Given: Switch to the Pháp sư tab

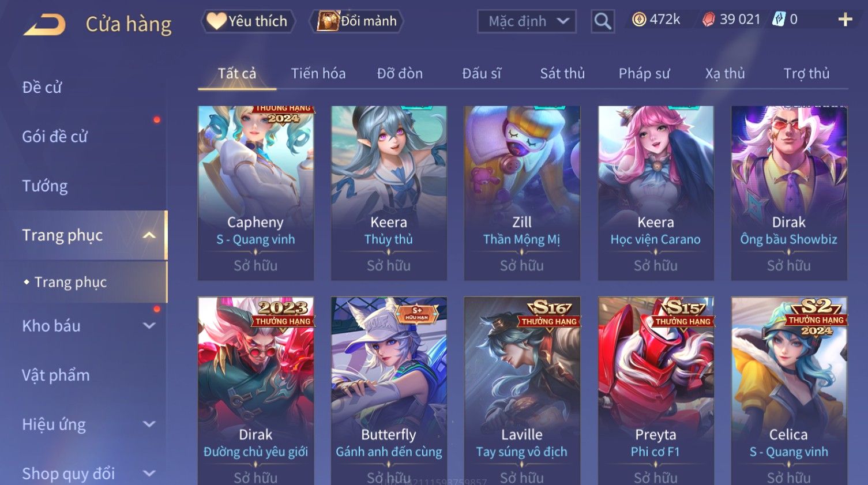Looking at the screenshot, I should point(644,73).
